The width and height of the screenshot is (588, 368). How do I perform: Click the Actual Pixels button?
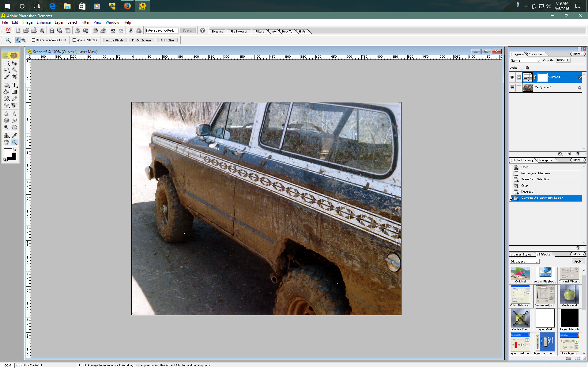click(114, 40)
